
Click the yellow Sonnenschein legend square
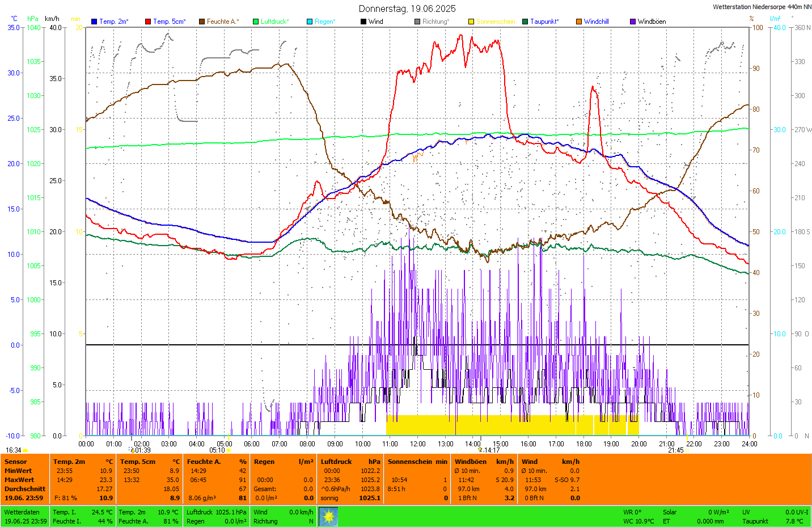point(471,22)
